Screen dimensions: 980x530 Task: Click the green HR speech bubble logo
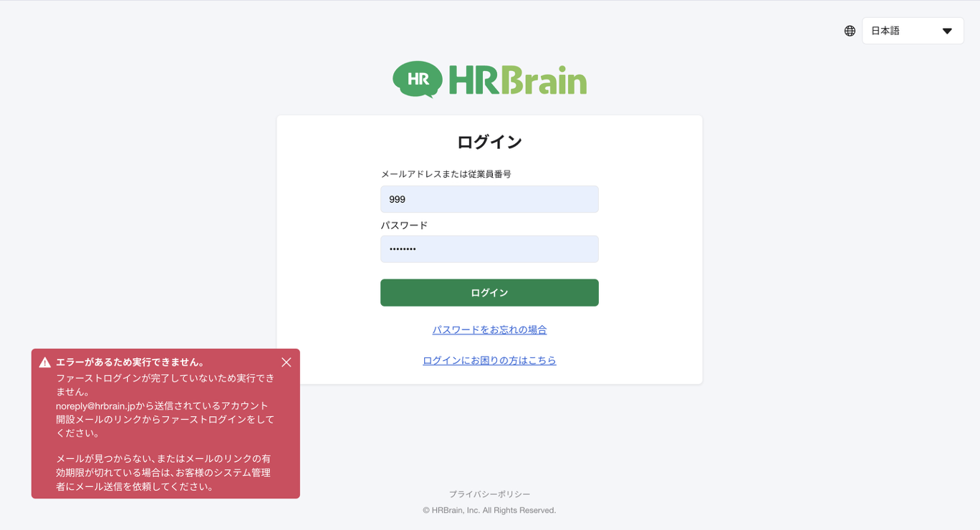417,79
